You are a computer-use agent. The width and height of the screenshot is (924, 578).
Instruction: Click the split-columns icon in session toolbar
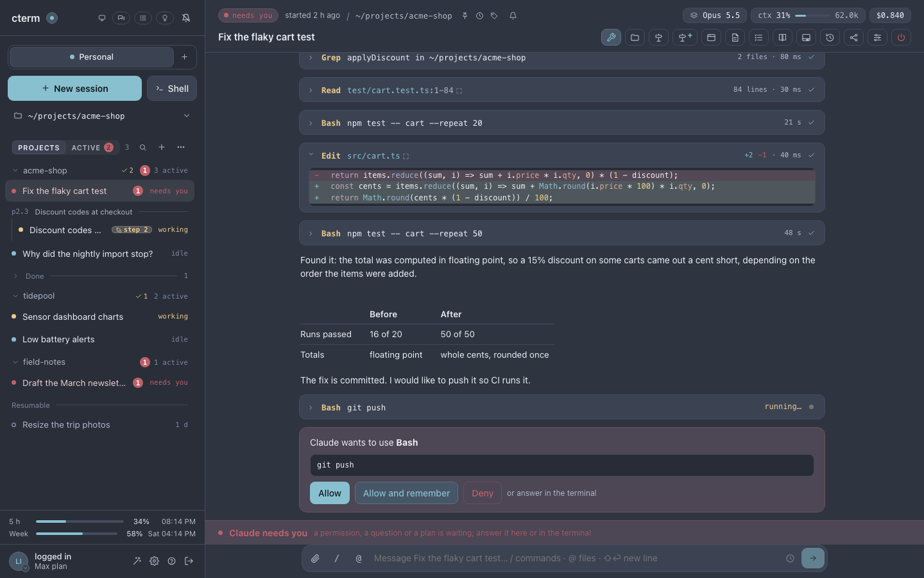click(x=782, y=37)
